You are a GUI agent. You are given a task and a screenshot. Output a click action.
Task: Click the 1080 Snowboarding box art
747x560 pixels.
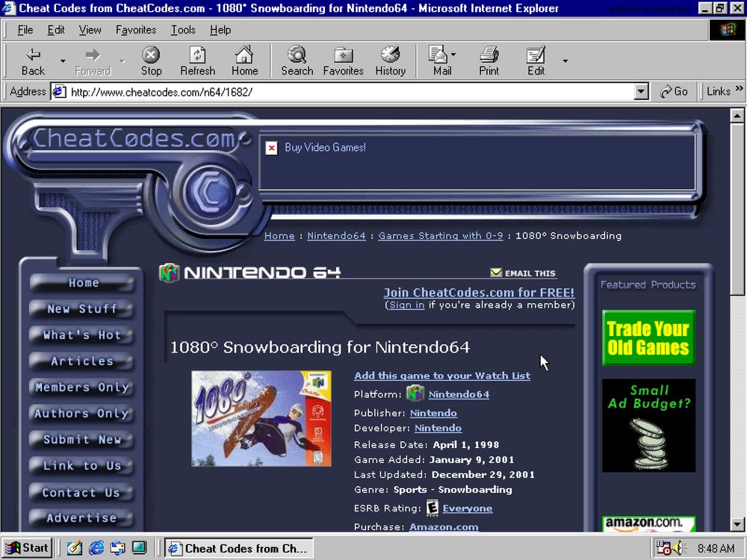(x=261, y=419)
